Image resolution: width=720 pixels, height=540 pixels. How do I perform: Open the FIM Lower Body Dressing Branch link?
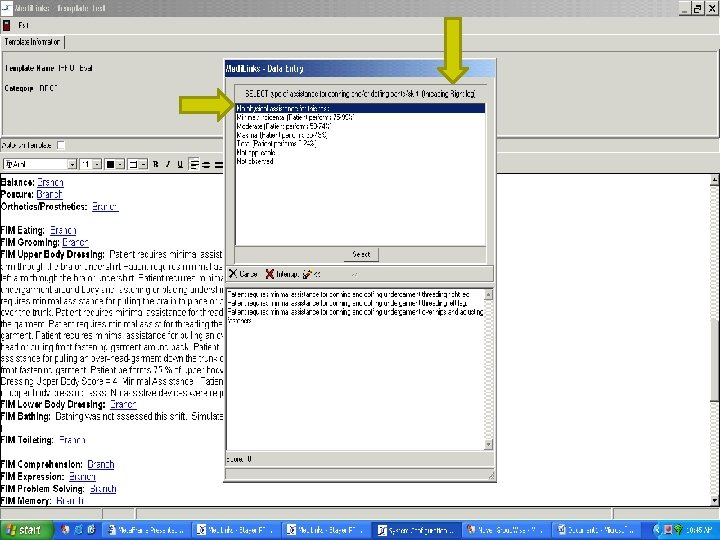123,404
